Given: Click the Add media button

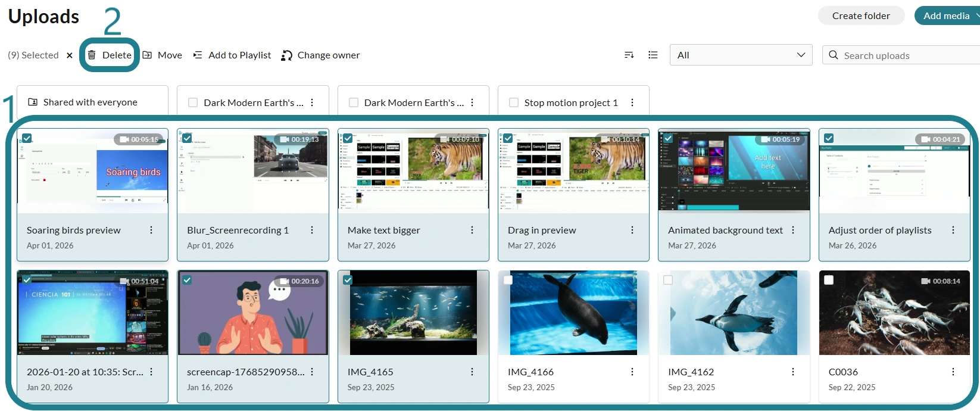Looking at the screenshot, I should coord(947,16).
